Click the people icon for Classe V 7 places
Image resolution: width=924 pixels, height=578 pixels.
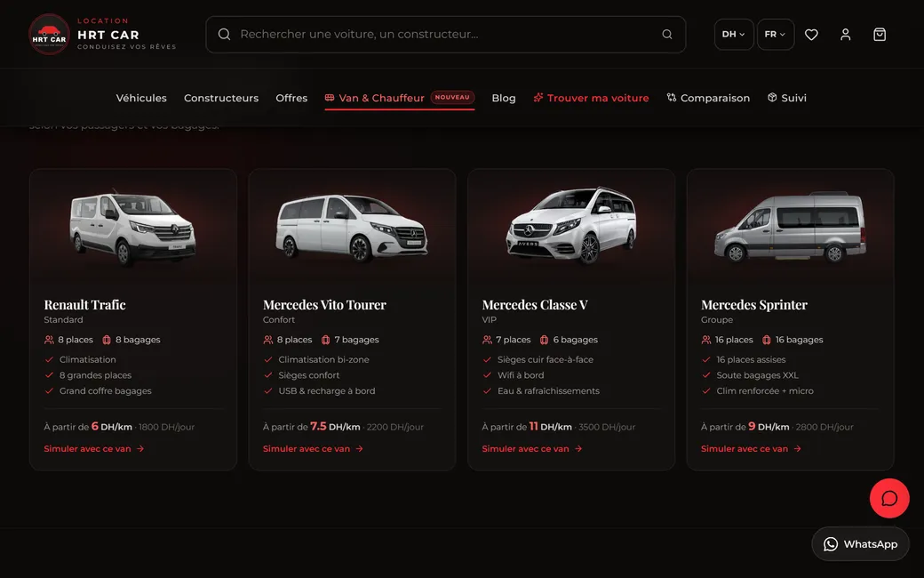(x=487, y=340)
